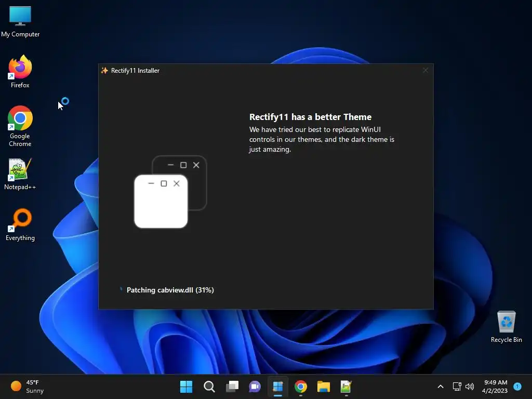
Task: Open the notification badge in taskbar corner
Action: click(517, 386)
